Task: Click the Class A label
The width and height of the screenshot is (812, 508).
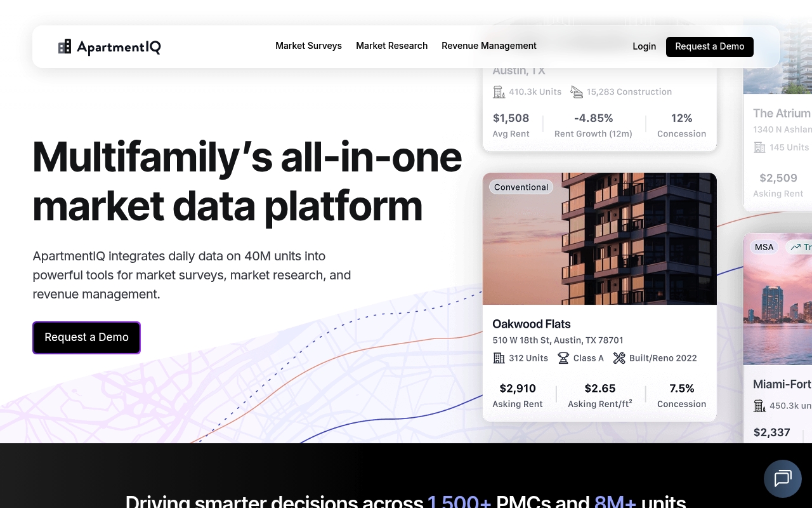Action: pyautogui.click(x=589, y=358)
